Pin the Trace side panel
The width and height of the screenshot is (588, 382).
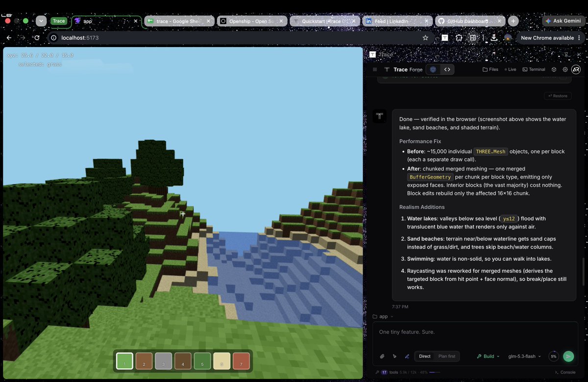[x=567, y=54]
